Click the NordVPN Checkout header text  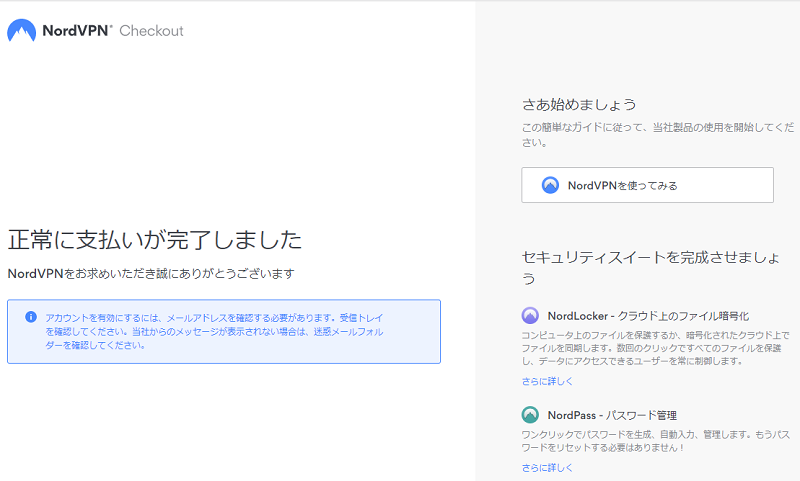point(113,31)
